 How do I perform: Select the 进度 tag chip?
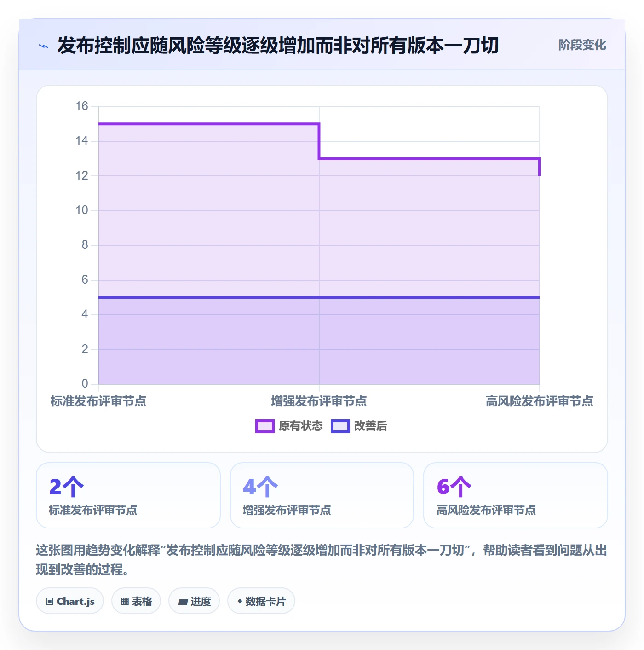point(194,601)
